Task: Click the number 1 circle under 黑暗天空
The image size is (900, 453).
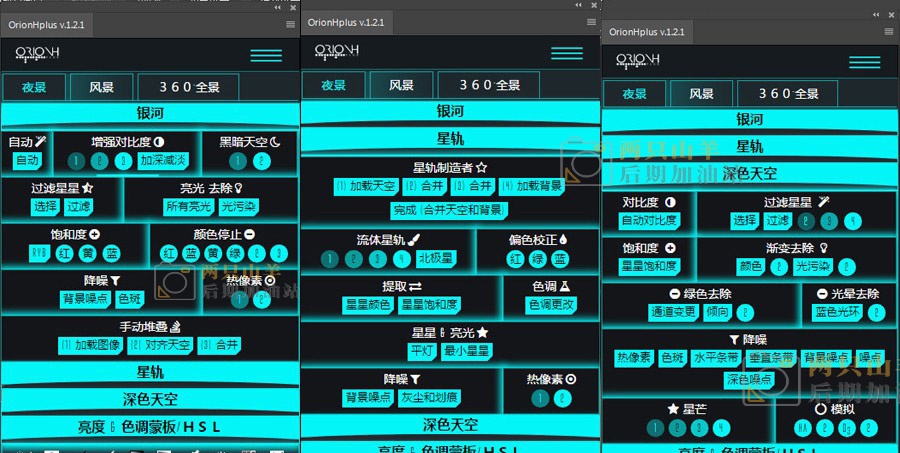Action: (236, 161)
